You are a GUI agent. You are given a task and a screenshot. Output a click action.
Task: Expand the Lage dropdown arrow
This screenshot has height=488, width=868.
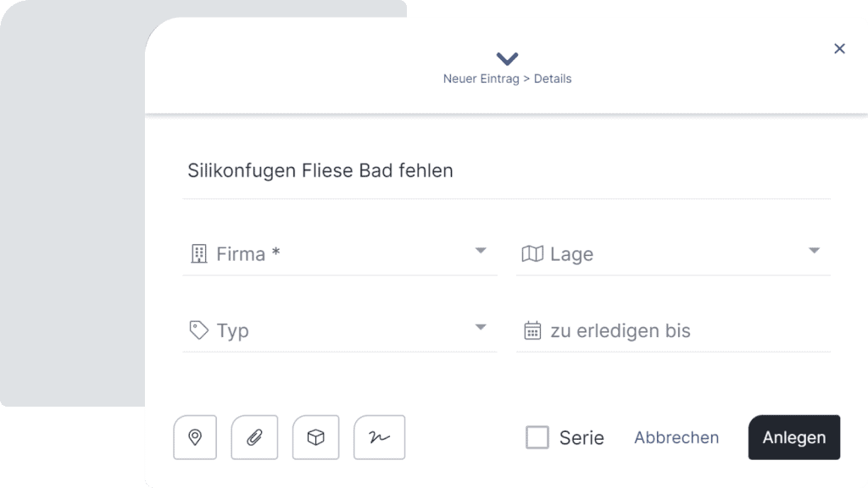click(x=814, y=251)
